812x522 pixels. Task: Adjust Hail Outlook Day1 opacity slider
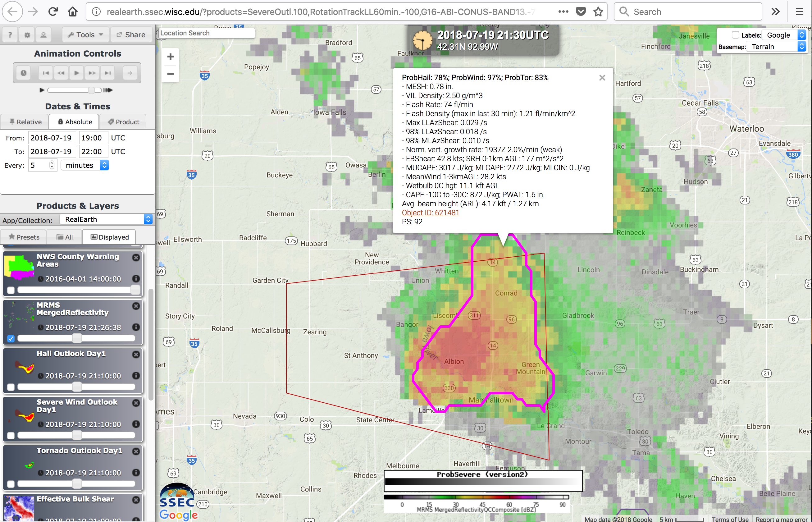click(76, 387)
